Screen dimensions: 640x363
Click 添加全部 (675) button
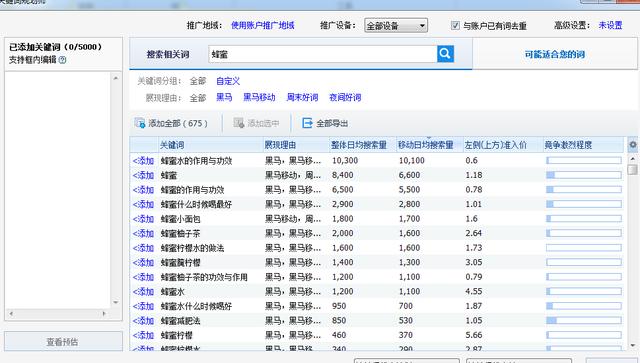[x=171, y=123]
